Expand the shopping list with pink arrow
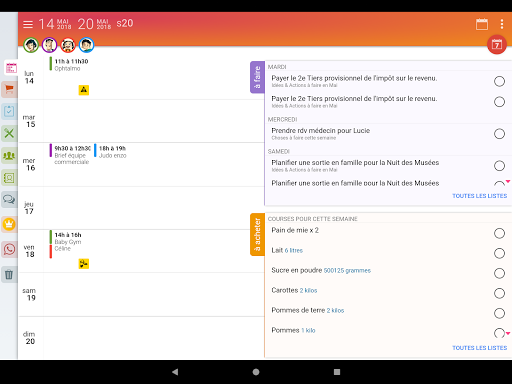This screenshot has height=384, width=512. pos(508,333)
